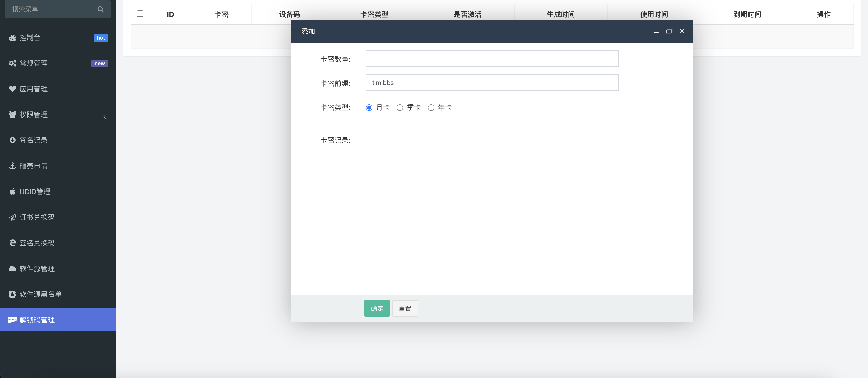Viewport: 868px width, 378px height.
Task: Open UDID管理 menu item
Action: point(58,192)
